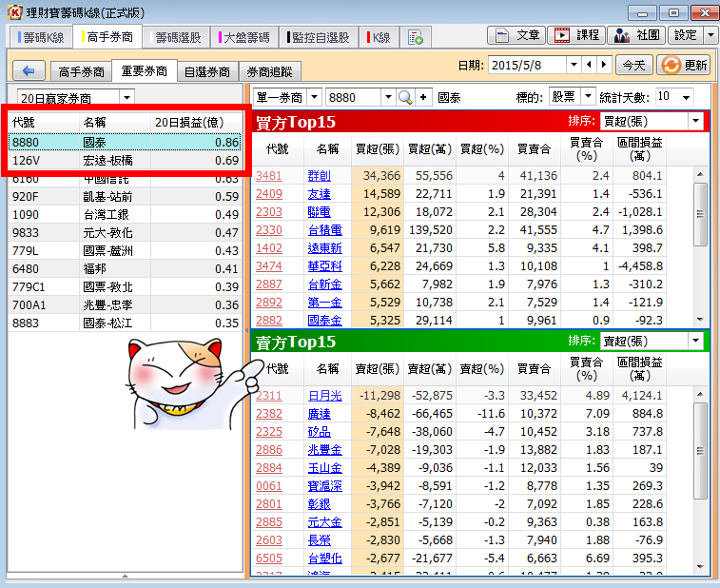
Task: Select the 高手券商 sub-tab
Action: point(81,71)
